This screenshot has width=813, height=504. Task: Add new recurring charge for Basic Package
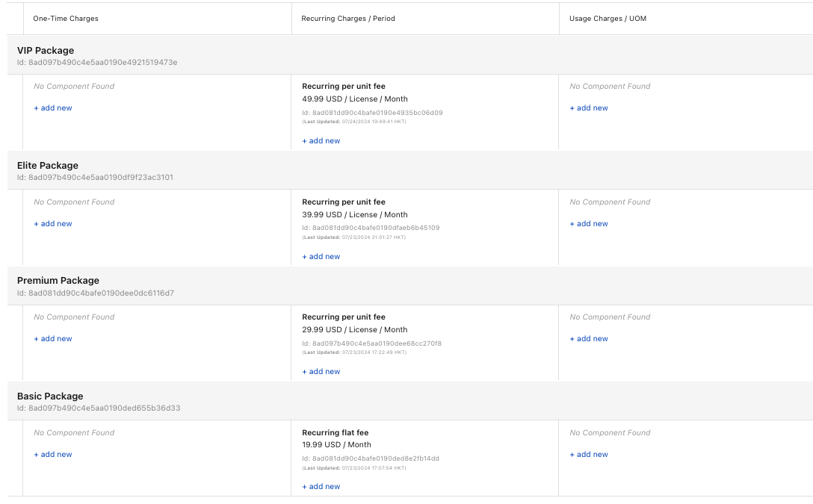click(320, 486)
